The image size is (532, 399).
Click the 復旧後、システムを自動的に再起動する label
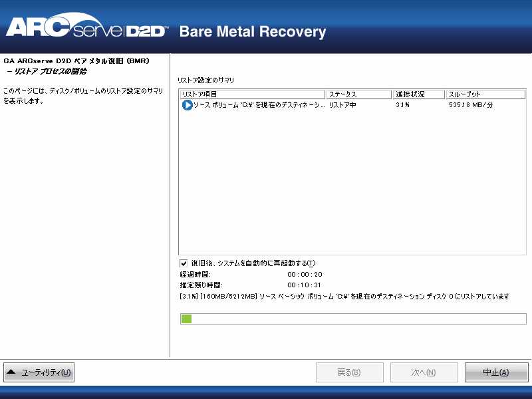click(253, 263)
